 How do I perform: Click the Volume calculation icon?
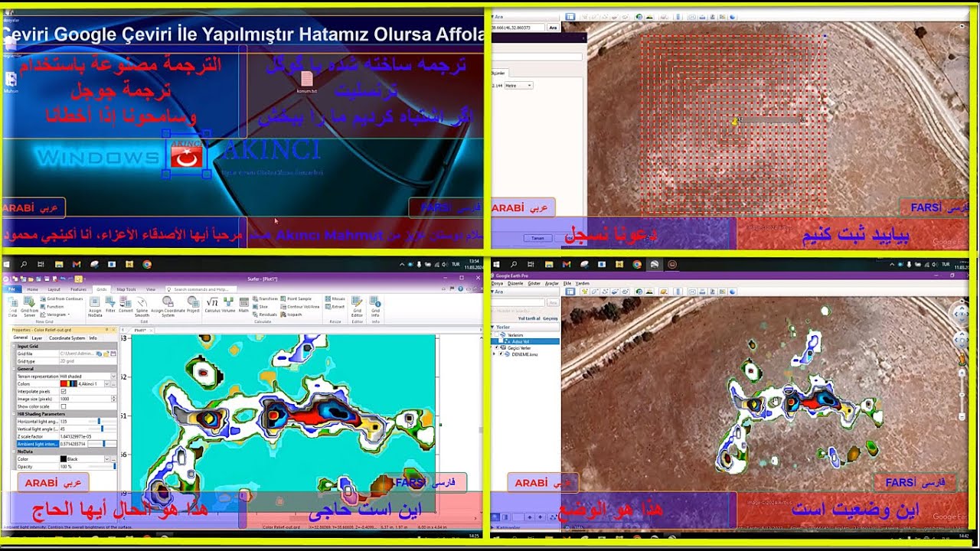228,303
